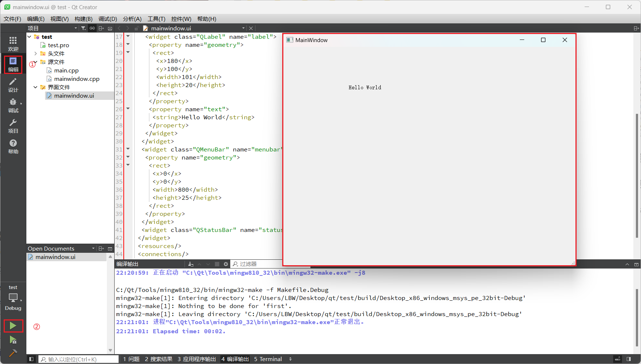The height and width of the screenshot is (364, 641).
Task: Click Hello World label in MainWindow
Action: point(365,87)
